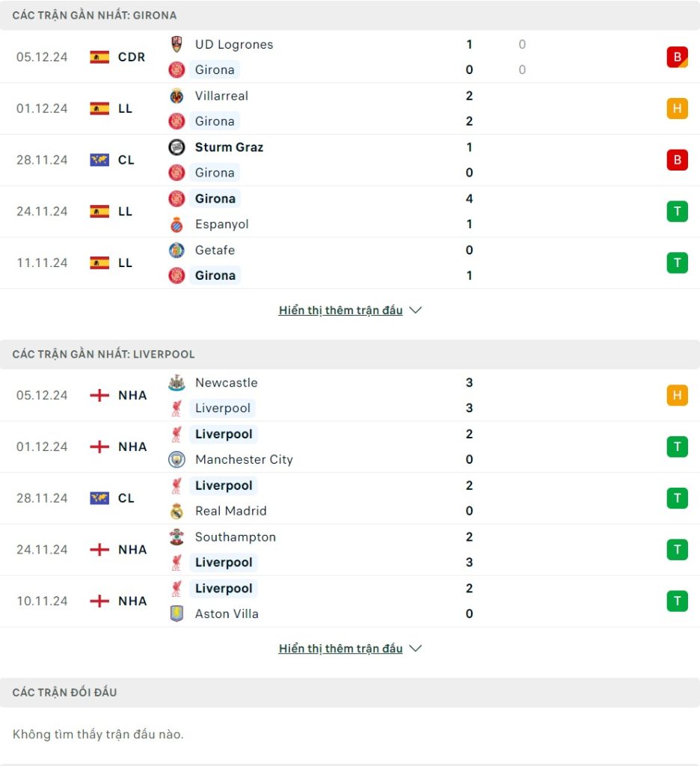Click the Sturm Graz club crest
Image resolution: width=700 pixels, height=766 pixels.
pos(176,147)
